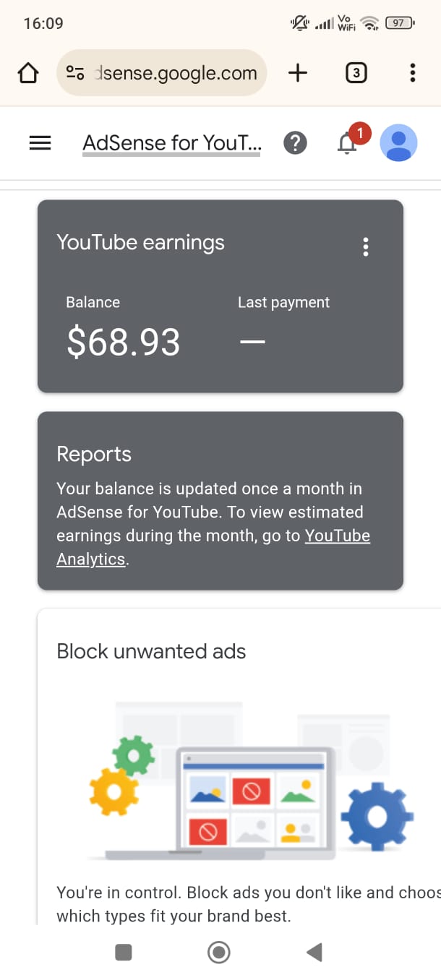
Task: Open the help question mark icon
Action: click(x=295, y=143)
